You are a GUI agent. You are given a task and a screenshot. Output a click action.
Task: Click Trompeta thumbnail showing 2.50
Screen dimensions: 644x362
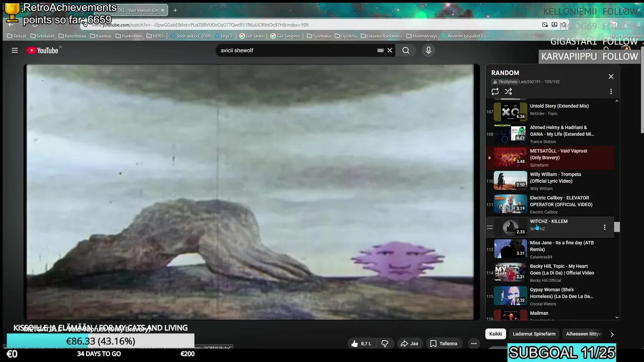(510, 180)
